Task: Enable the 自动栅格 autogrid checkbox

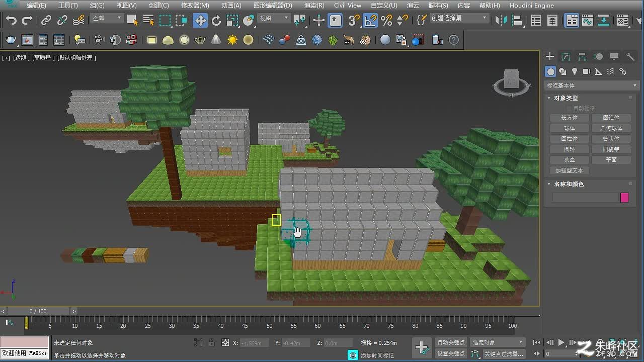Action: click(x=570, y=108)
